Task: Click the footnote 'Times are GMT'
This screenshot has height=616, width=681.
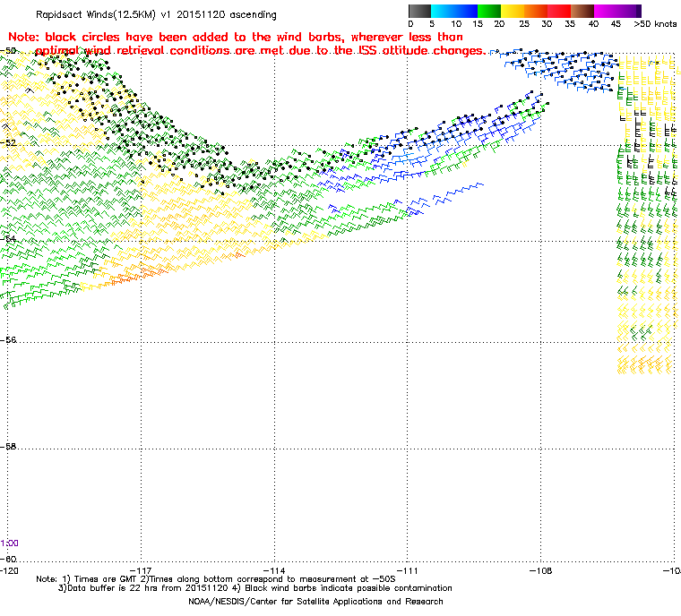Action: 107,579
